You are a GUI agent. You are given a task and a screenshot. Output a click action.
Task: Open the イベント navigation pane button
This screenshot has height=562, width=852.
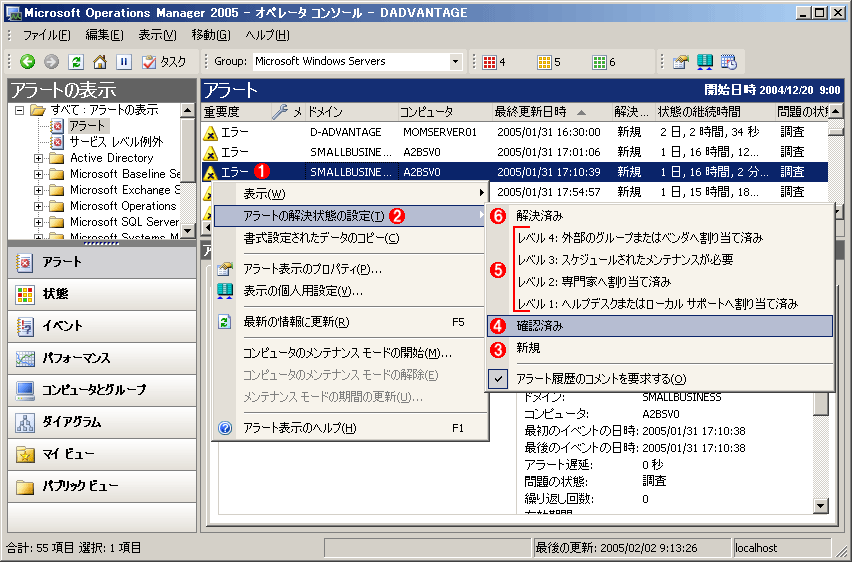coord(102,326)
